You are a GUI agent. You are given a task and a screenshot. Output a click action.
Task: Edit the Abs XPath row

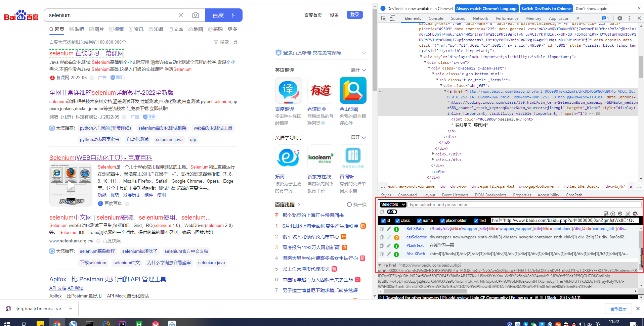(x=389, y=254)
